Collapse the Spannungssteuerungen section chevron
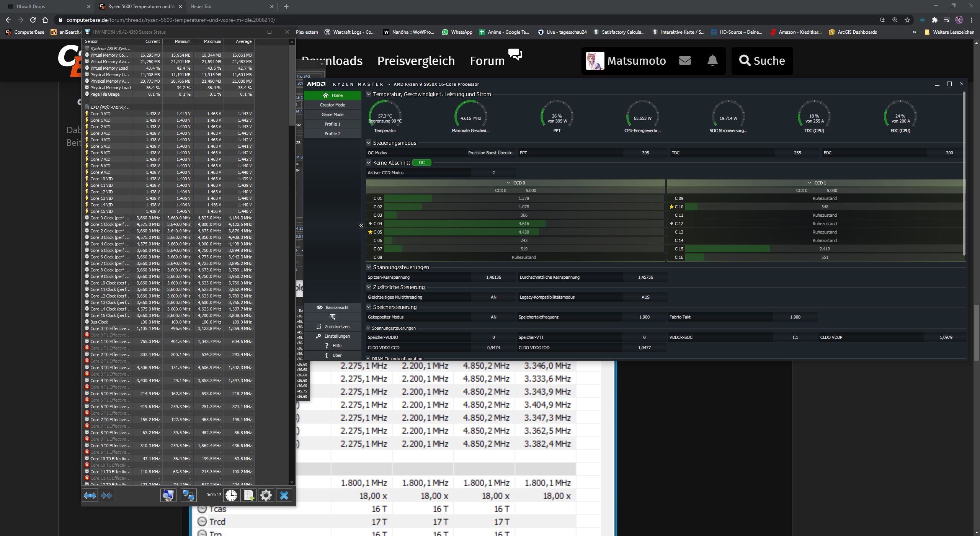The width and height of the screenshot is (980, 536). pos(369,267)
